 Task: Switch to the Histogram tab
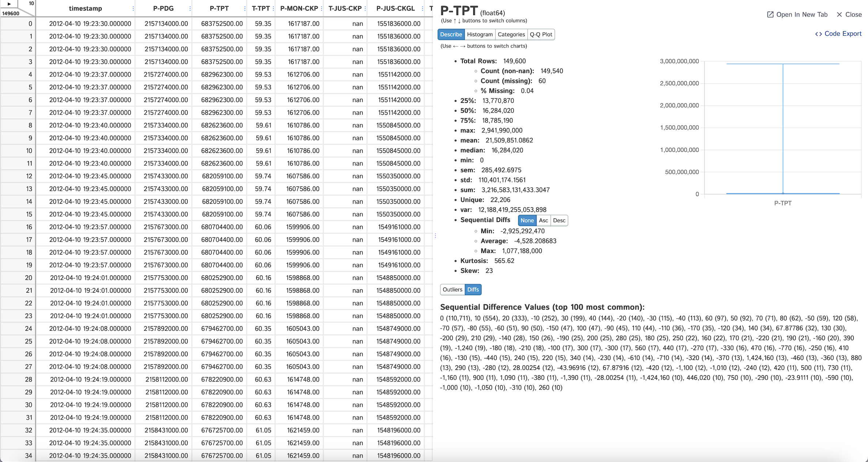coord(480,34)
